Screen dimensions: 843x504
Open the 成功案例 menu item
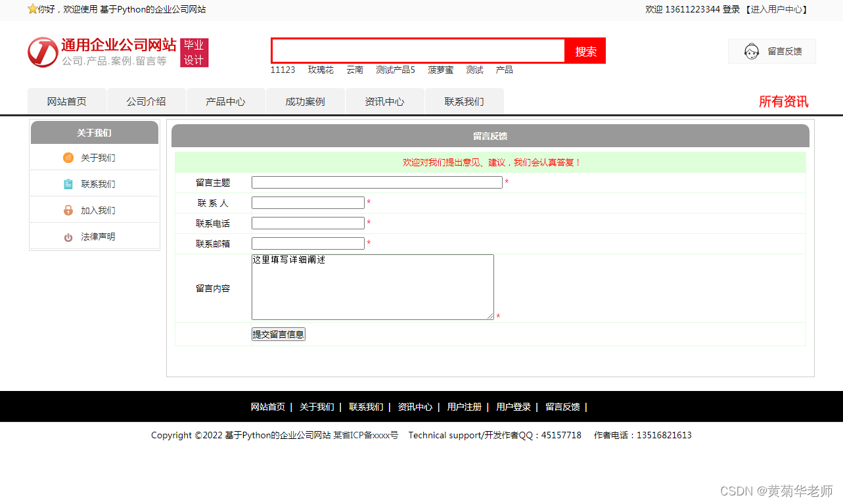305,101
